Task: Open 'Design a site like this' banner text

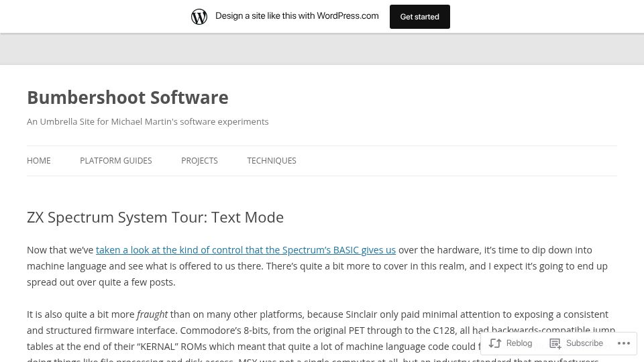Action: tap(297, 16)
